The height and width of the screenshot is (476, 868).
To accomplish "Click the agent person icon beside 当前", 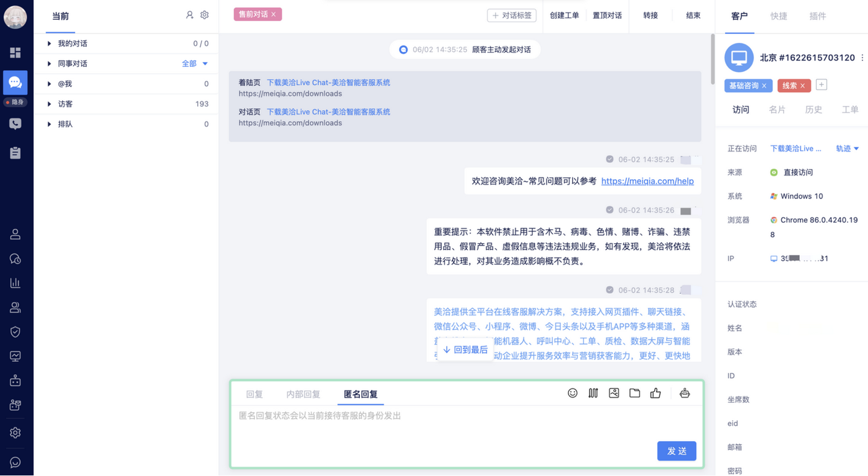I will pyautogui.click(x=189, y=15).
